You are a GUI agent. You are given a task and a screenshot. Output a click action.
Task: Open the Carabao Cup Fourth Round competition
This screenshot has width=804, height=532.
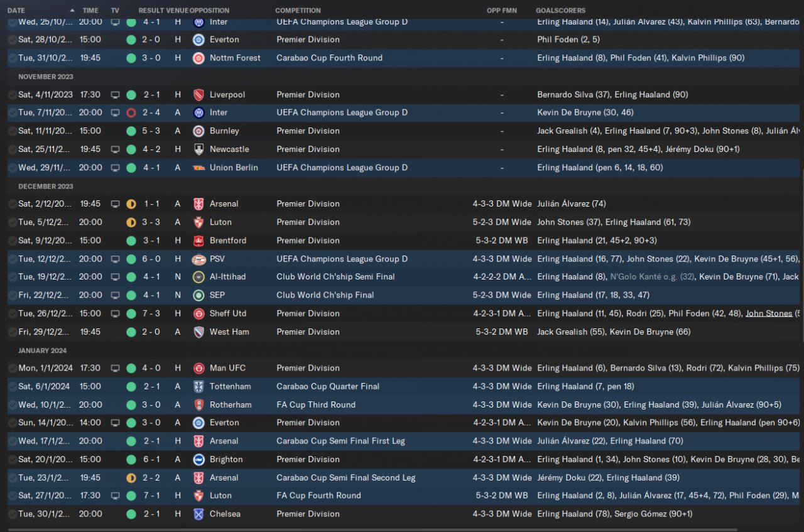pyautogui.click(x=329, y=58)
